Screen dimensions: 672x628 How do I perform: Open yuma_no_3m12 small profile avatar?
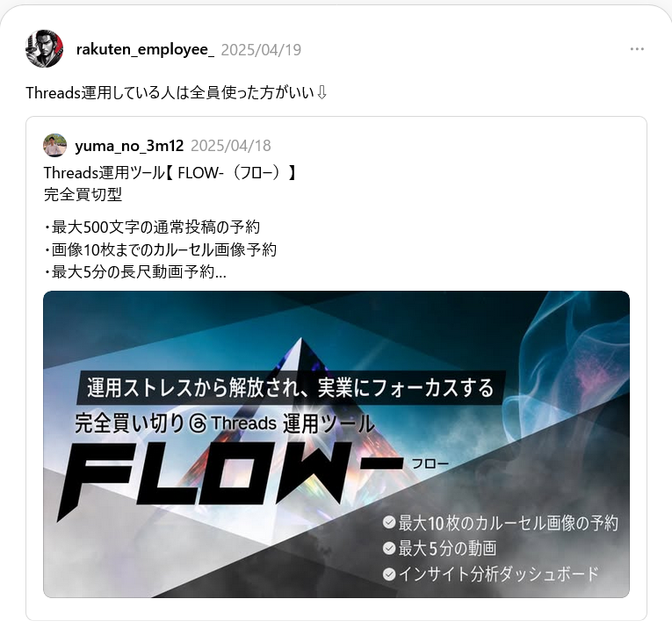(54, 145)
